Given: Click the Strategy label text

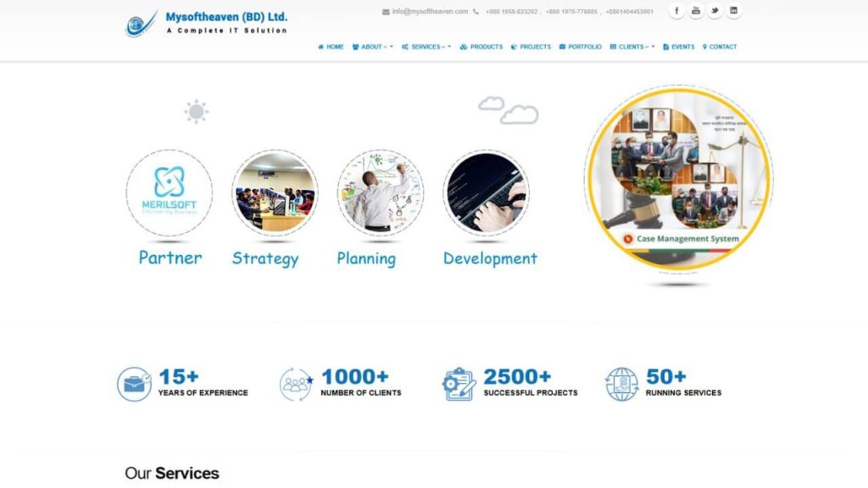Looking at the screenshot, I should click(x=265, y=258).
